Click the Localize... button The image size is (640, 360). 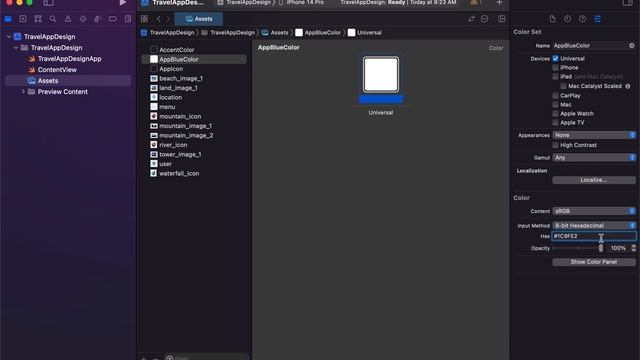pos(594,180)
